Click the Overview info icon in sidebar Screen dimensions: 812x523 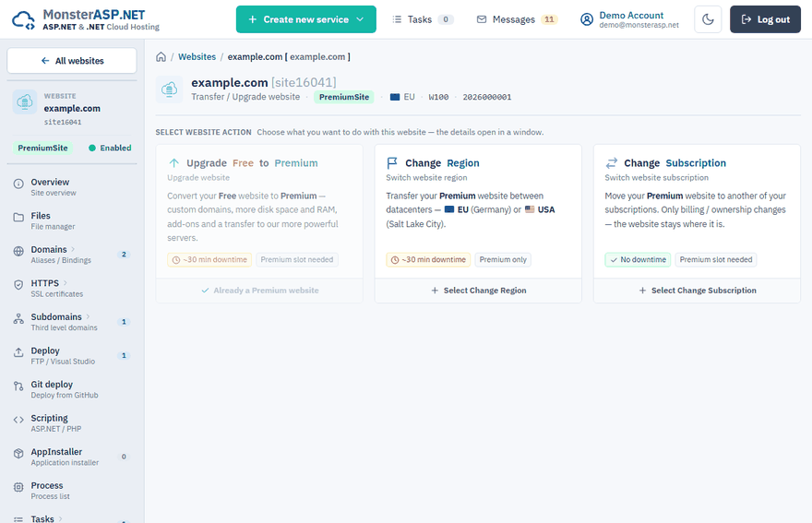18,184
